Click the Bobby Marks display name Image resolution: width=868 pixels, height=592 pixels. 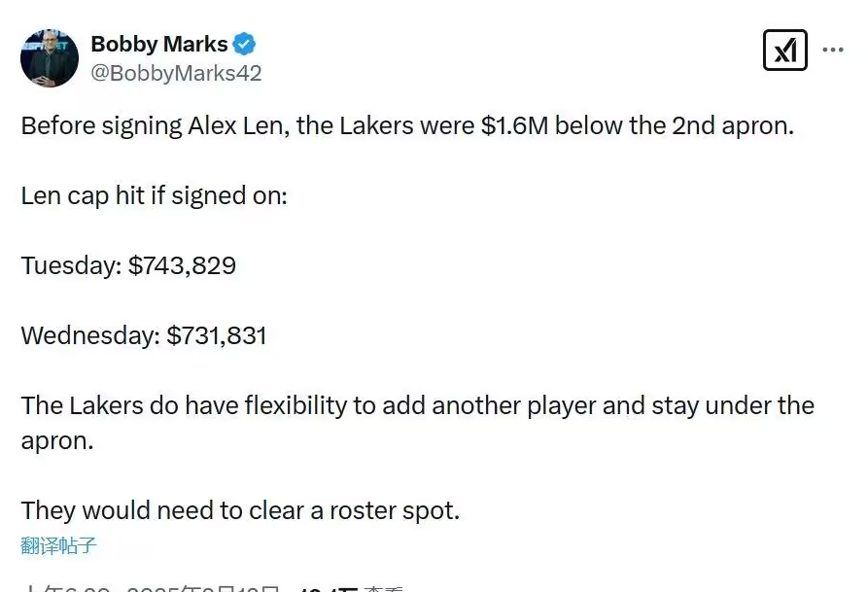click(158, 44)
